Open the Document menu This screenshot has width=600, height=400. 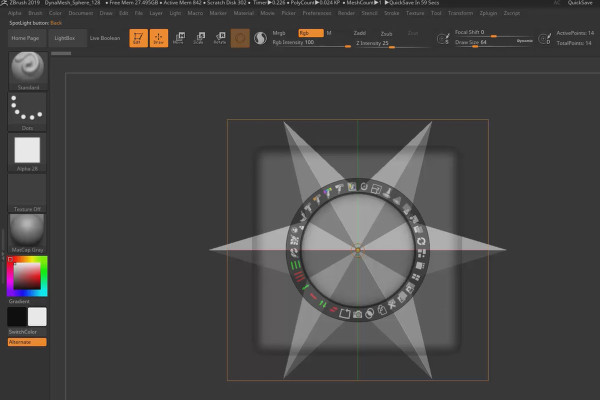[x=81, y=13]
